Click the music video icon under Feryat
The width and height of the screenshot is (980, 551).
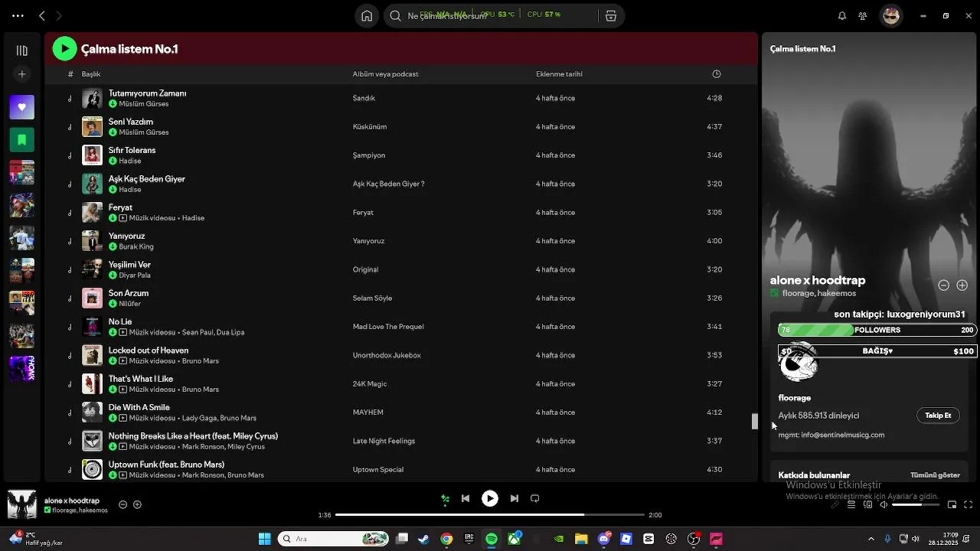(x=122, y=218)
